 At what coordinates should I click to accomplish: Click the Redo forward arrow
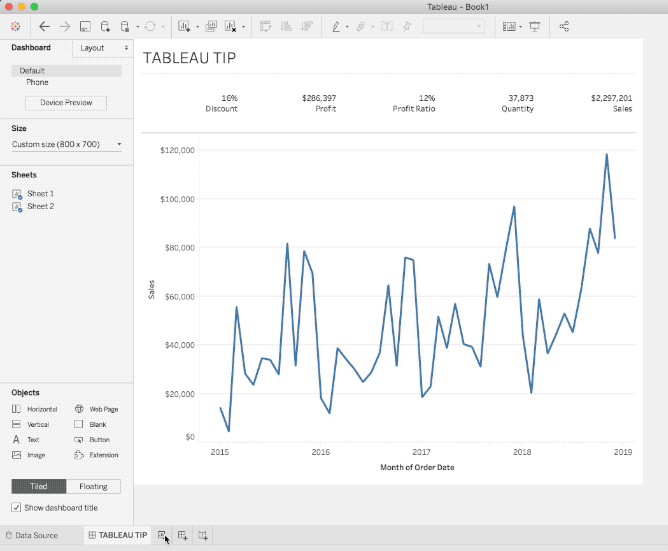click(65, 26)
